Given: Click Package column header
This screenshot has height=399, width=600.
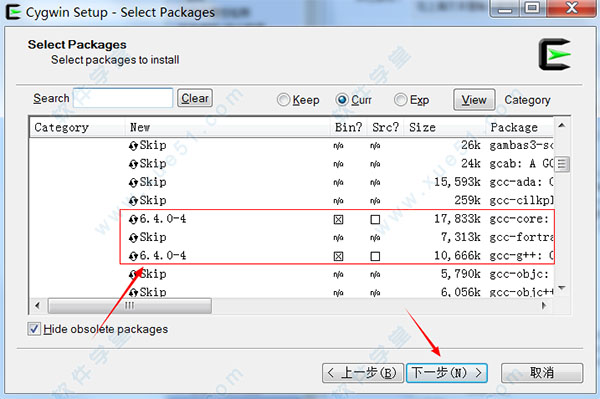Looking at the screenshot, I should tap(520, 127).
